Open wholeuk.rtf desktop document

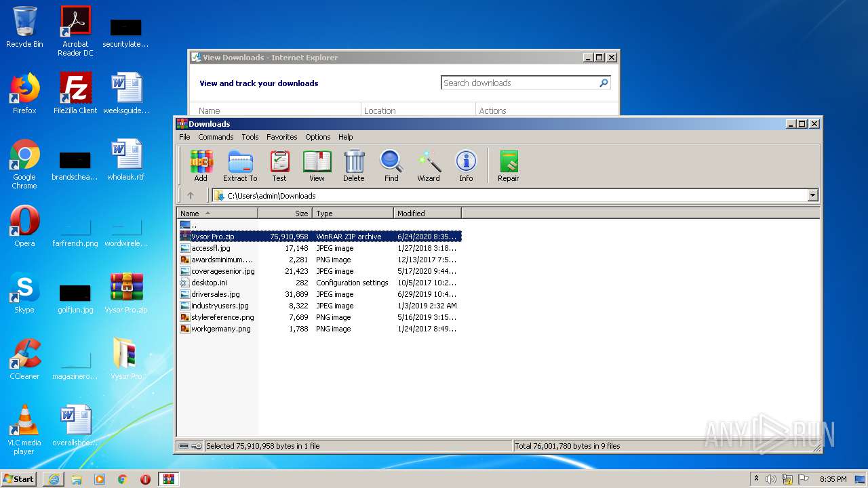[x=126, y=160]
